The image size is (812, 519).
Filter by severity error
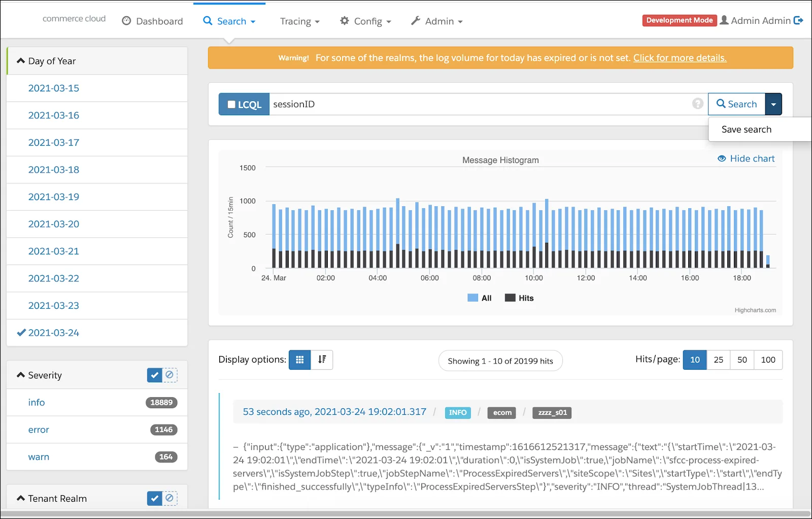(x=39, y=430)
